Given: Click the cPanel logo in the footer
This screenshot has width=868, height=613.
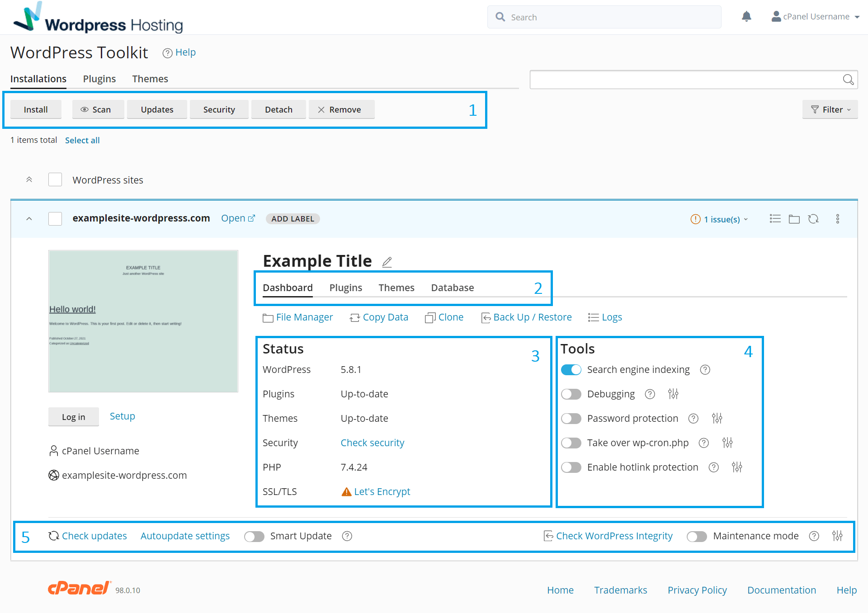Looking at the screenshot, I should pos(79,588).
